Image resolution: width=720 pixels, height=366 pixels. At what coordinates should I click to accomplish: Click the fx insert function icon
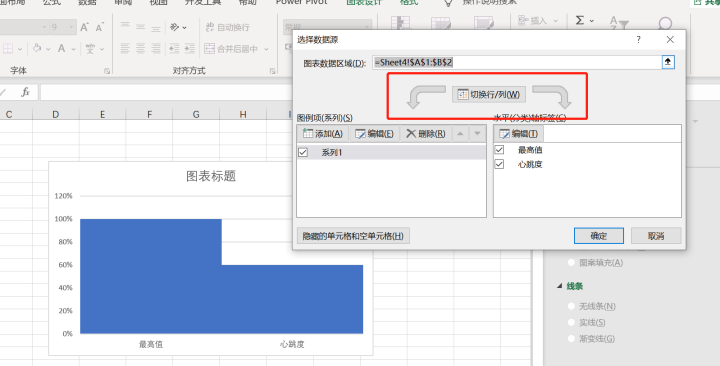(25, 92)
